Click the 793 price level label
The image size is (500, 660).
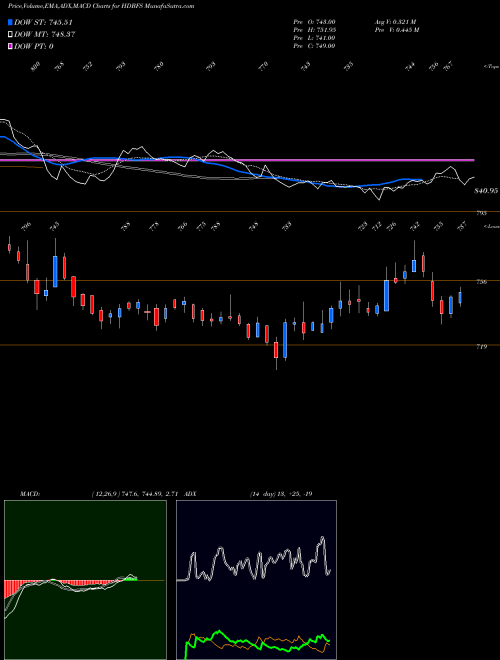481,213
